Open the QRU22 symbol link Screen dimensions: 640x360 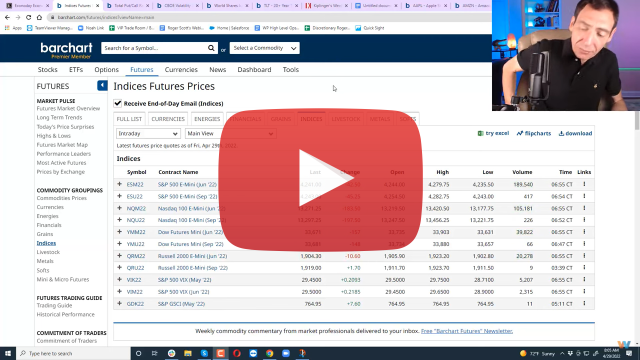(x=135, y=268)
